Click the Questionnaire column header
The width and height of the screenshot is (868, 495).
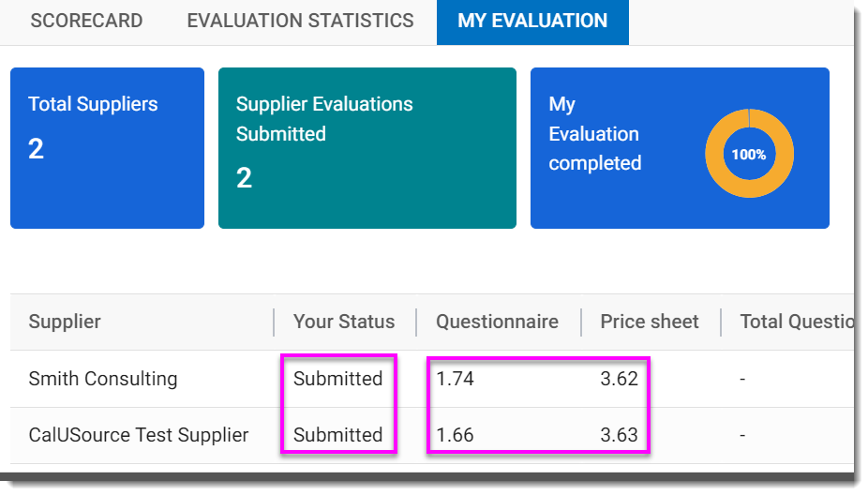[x=497, y=322]
